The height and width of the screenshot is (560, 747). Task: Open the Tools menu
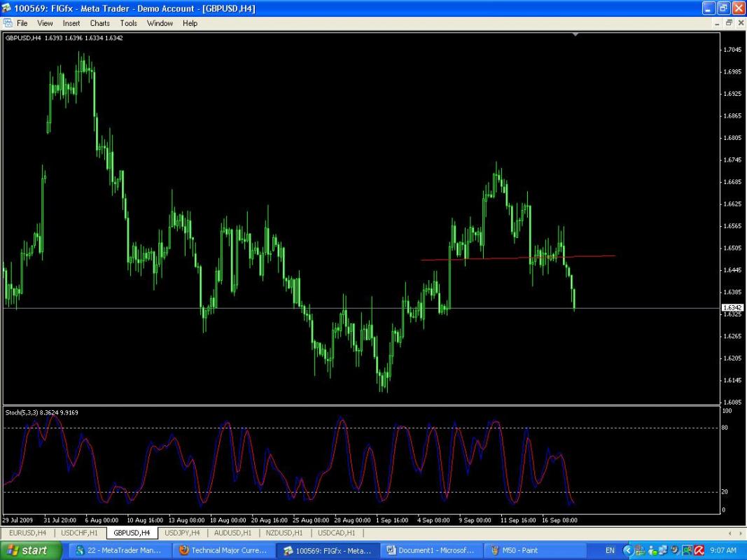click(x=128, y=23)
